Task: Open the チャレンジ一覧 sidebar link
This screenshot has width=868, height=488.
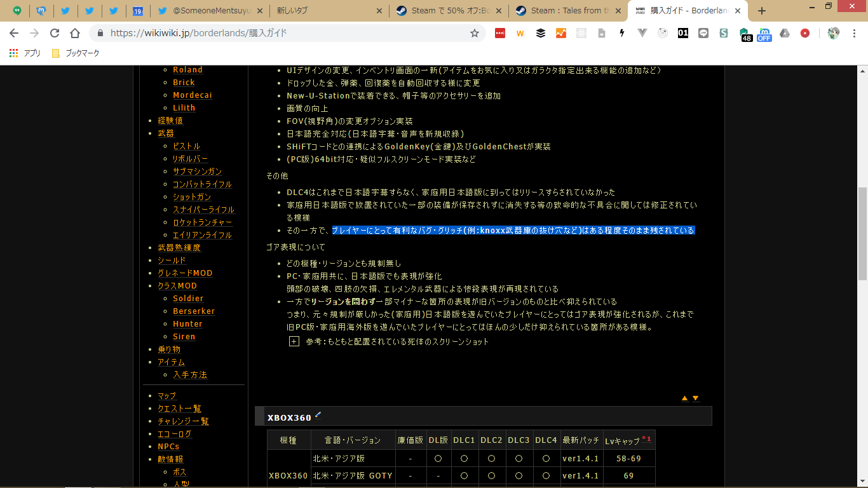Action: [183, 421]
